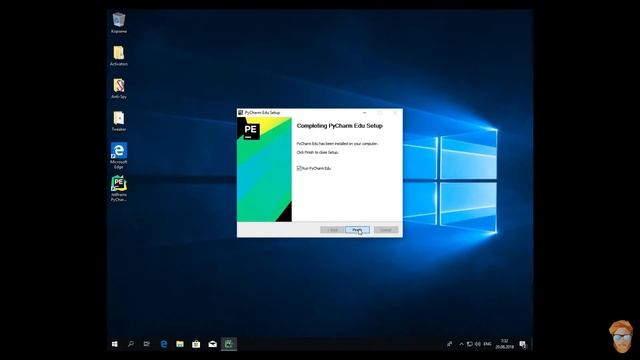Launch Edge from the taskbar

(164, 344)
